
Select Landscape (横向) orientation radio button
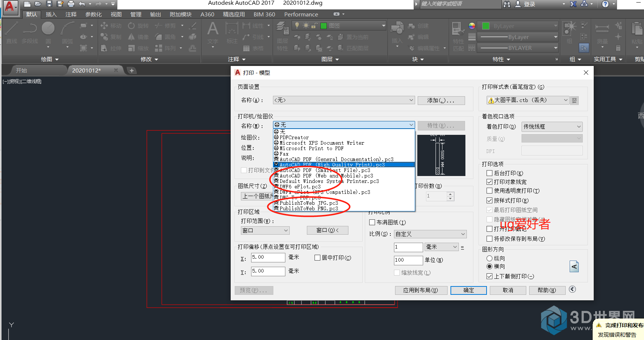pos(489,266)
